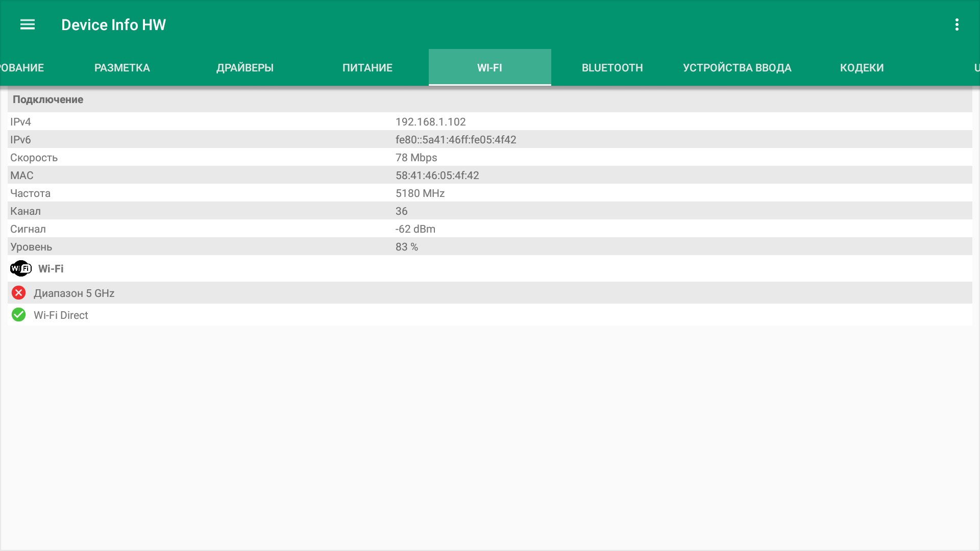Click the Скорость 78 Mbps row
This screenshot has width=980, height=551.
point(416,158)
